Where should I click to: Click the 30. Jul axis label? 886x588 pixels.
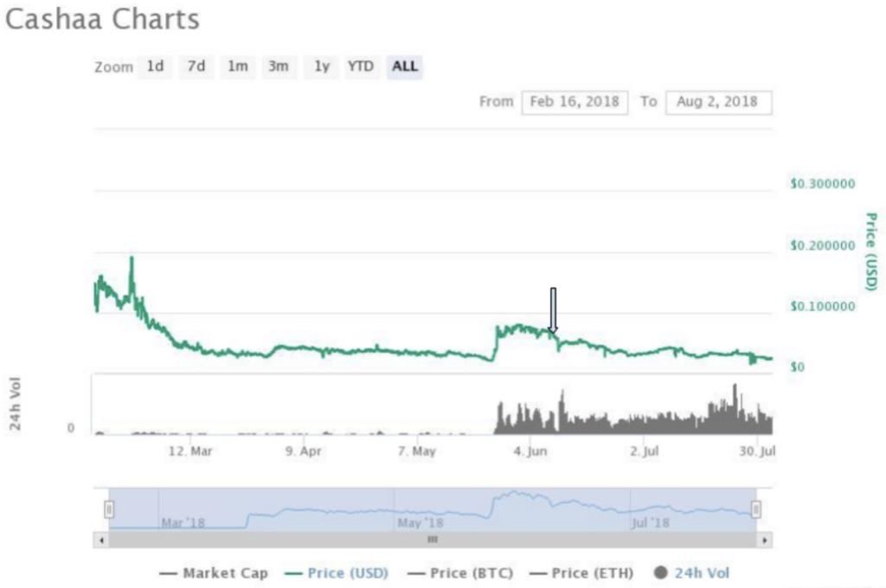coord(757,451)
